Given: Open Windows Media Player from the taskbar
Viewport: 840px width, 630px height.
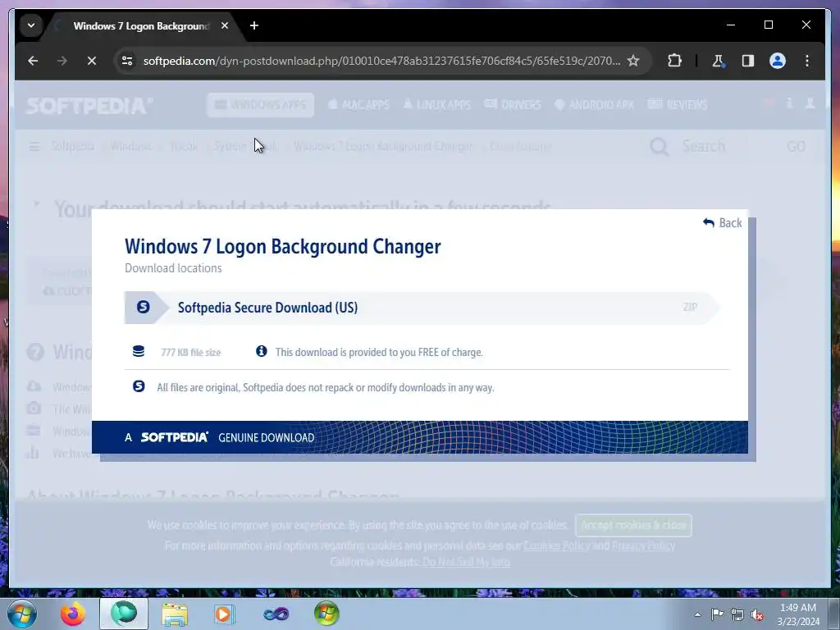Looking at the screenshot, I should click(x=225, y=614).
